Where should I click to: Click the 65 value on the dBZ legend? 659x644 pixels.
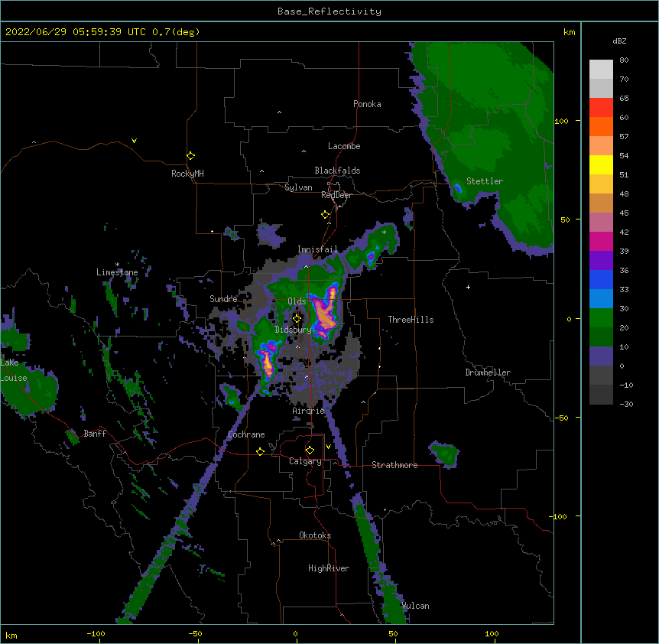624,99
